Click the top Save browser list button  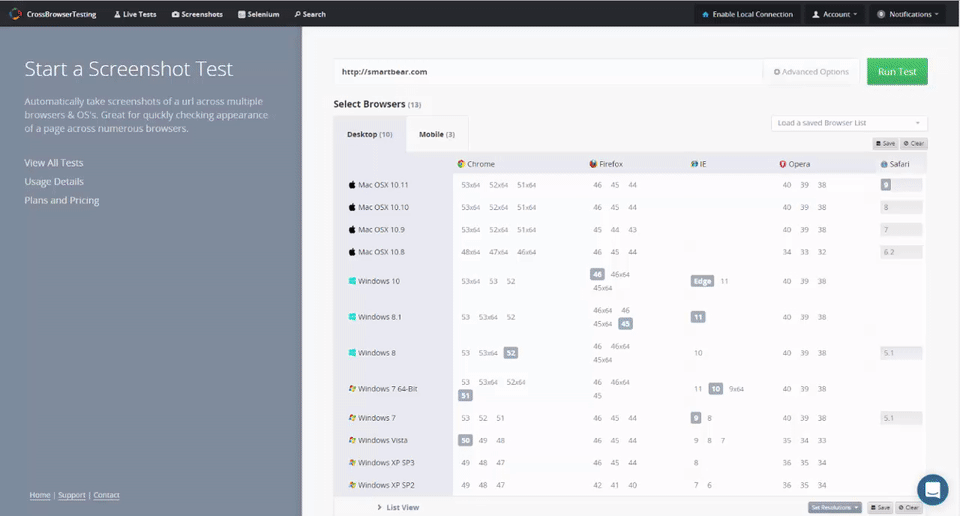coord(885,143)
